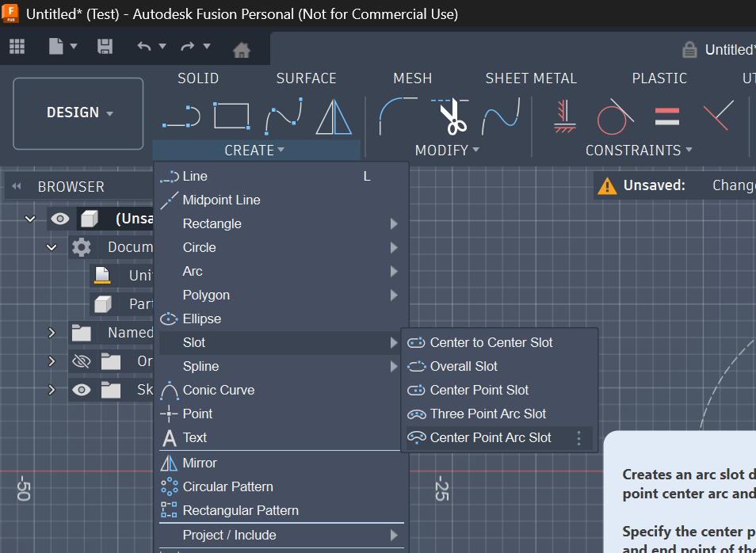Collapse the Document Settings node

tap(51, 248)
